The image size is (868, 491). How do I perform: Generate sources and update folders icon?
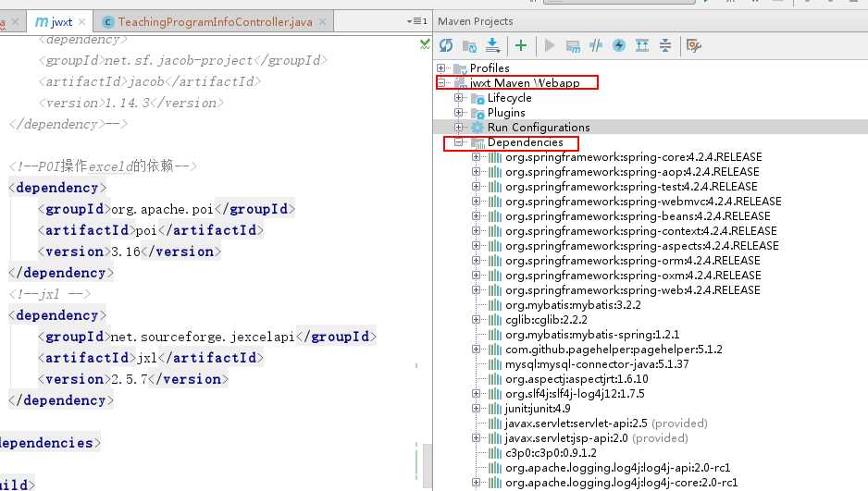[x=469, y=45]
